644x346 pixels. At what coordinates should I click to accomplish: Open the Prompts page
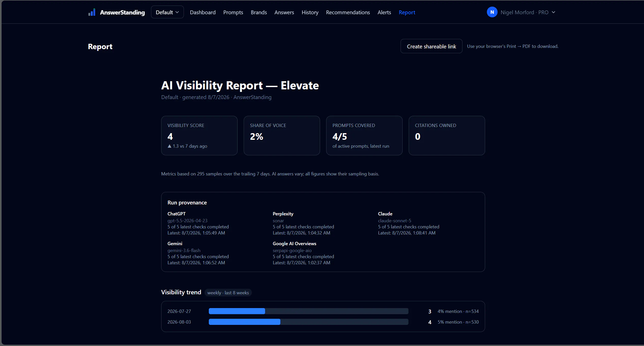pyautogui.click(x=233, y=12)
